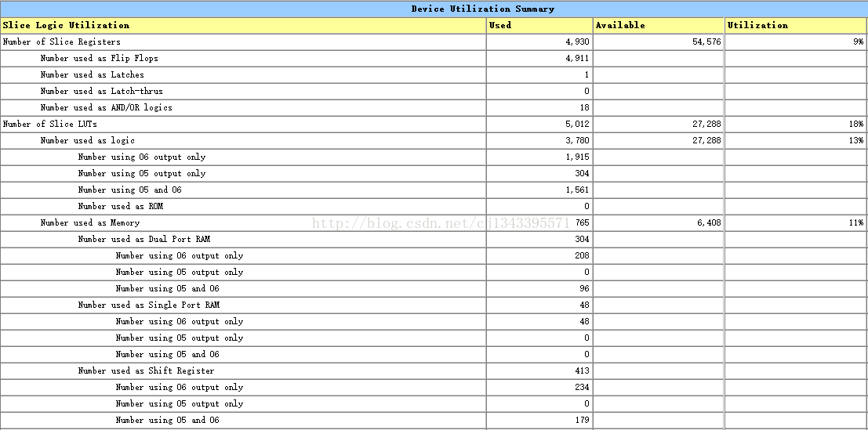Image resolution: width=868 pixels, height=430 pixels.
Task: Click the 11% utilization value
Action: pos(856,222)
